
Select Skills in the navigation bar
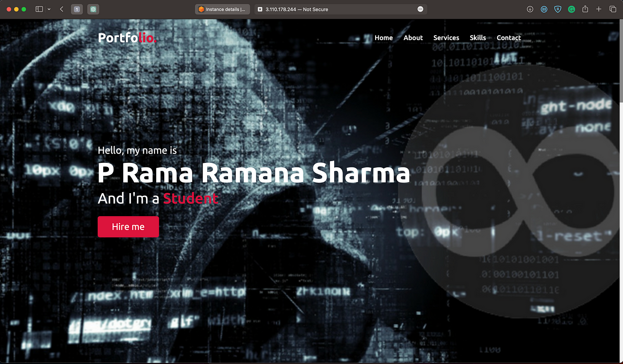(x=478, y=38)
